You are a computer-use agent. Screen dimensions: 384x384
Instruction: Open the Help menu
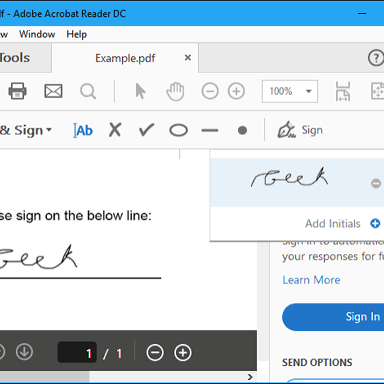tap(76, 34)
